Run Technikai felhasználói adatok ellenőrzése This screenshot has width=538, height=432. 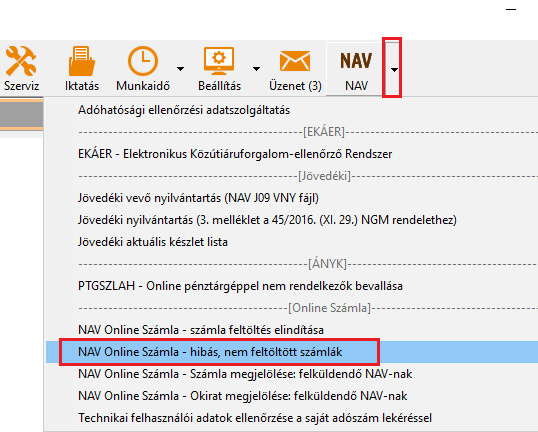pyautogui.click(x=255, y=418)
